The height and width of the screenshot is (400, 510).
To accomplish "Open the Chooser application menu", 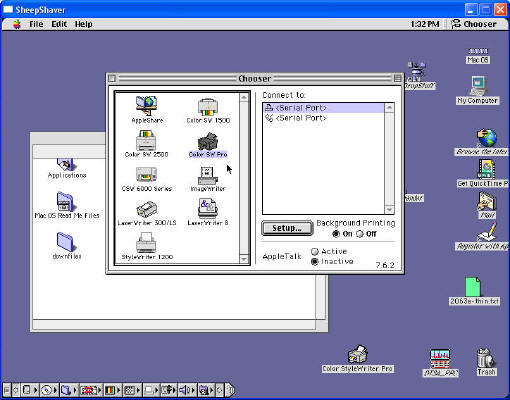I will (x=474, y=24).
